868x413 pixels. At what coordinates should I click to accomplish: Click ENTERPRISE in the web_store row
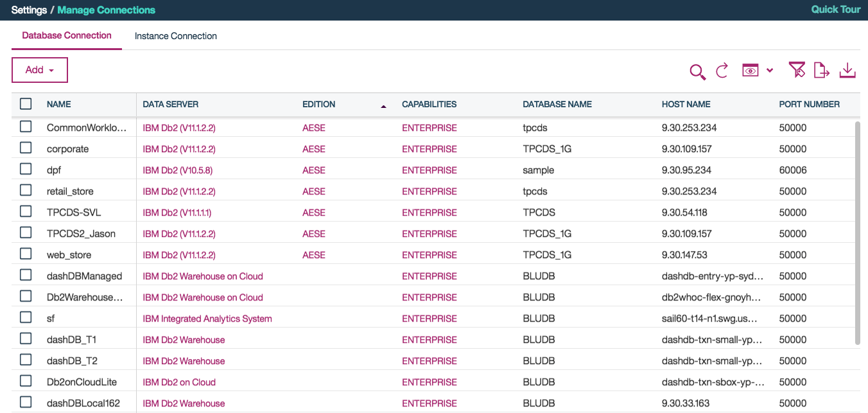click(430, 255)
